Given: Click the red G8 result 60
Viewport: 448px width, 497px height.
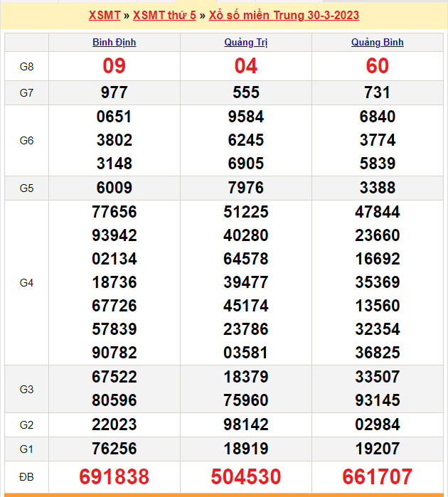Looking at the screenshot, I should pos(377,66).
